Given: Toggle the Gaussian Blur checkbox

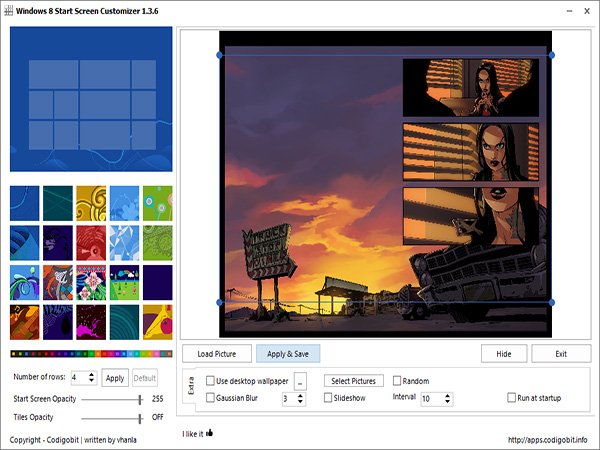Looking at the screenshot, I should point(210,398).
